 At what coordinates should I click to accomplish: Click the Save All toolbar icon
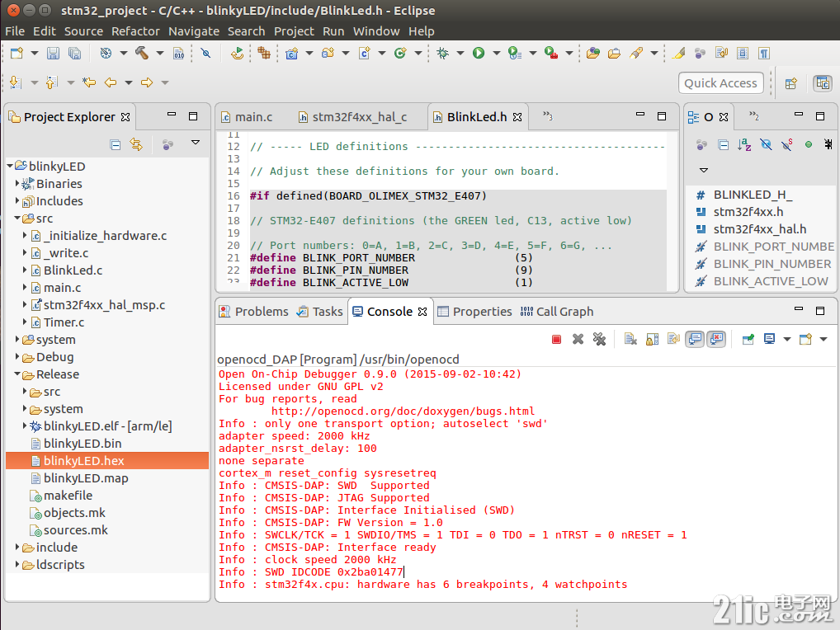pyautogui.click(x=74, y=53)
